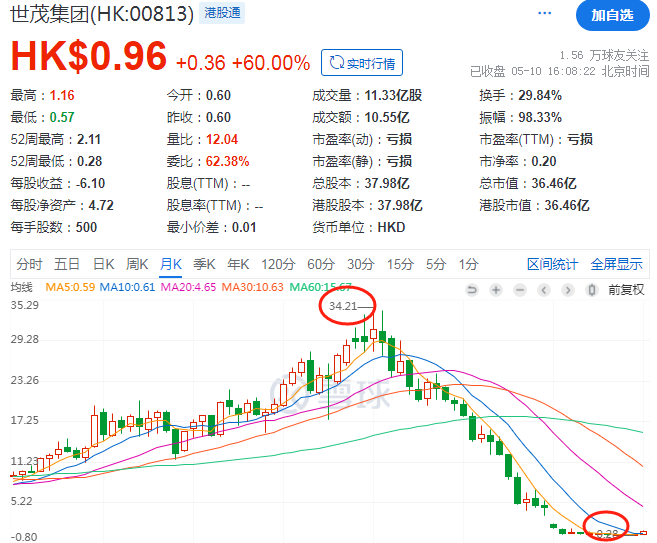Open the 前复权 adjustment dropdown
The height and width of the screenshot is (543, 657).
point(626,290)
